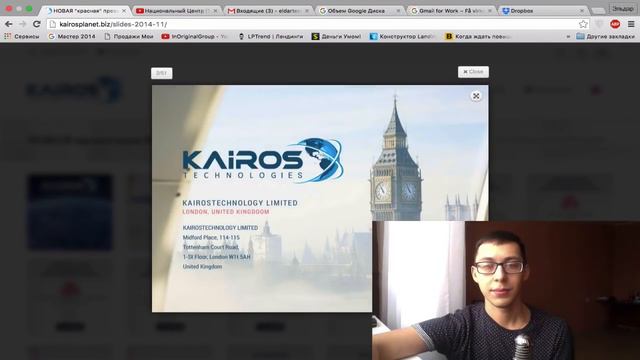Toggle fullscreen with the expand icon on slide
The height and width of the screenshot is (360, 640).
pyautogui.click(x=476, y=96)
